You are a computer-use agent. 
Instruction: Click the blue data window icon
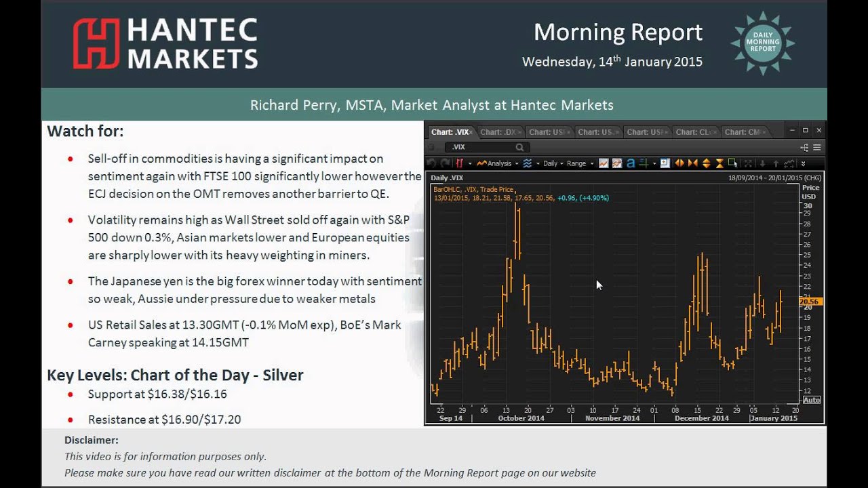pyautogui.click(x=665, y=163)
